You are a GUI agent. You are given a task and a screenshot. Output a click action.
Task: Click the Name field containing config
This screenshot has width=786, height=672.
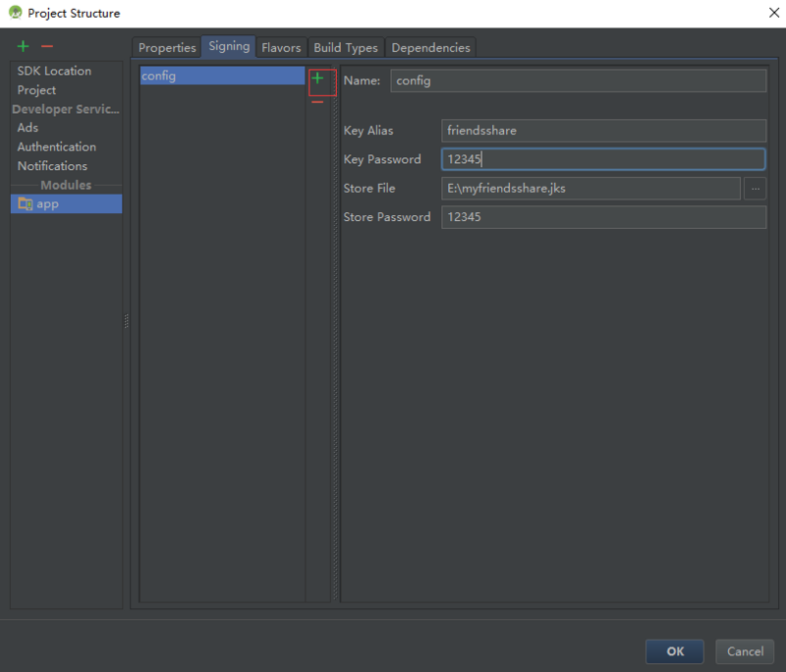click(x=579, y=81)
